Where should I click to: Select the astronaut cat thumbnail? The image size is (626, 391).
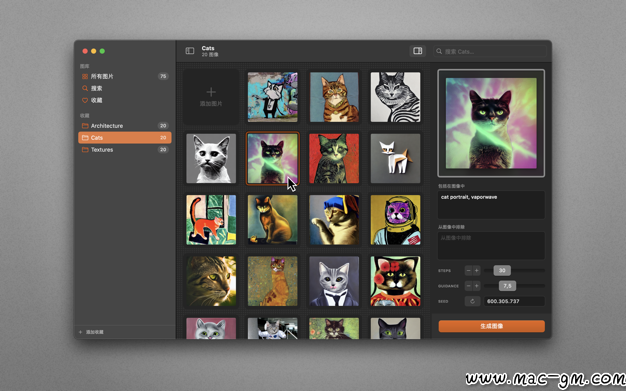(395, 220)
